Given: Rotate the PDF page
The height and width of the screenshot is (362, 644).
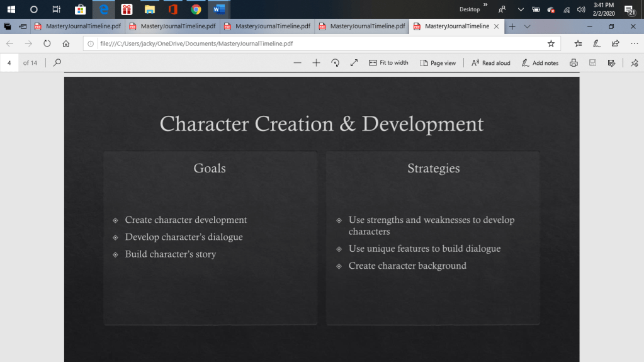Looking at the screenshot, I should (335, 62).
